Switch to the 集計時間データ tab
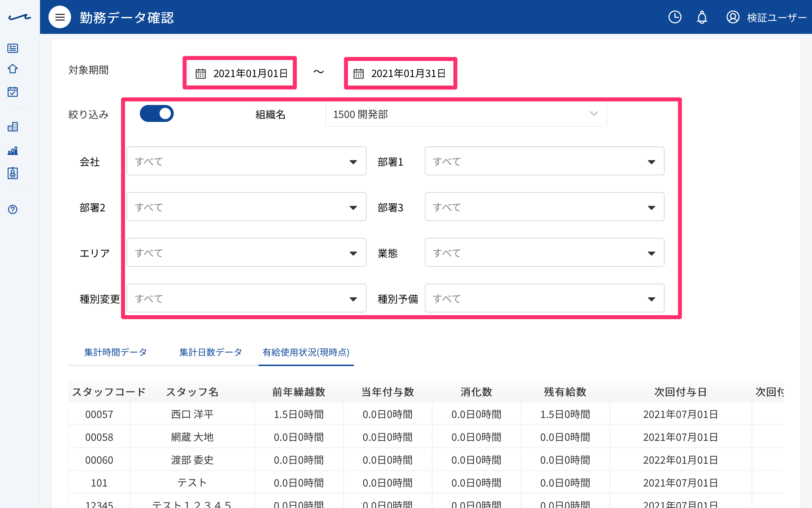Screen dimensions: 812x508 pyautogui.click(x=115, y=352)
